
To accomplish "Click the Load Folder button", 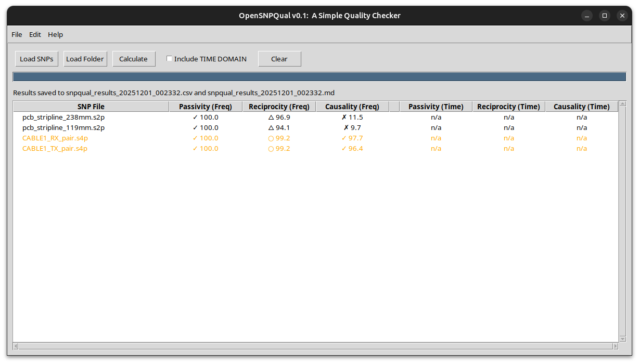I will pos(85,59).
